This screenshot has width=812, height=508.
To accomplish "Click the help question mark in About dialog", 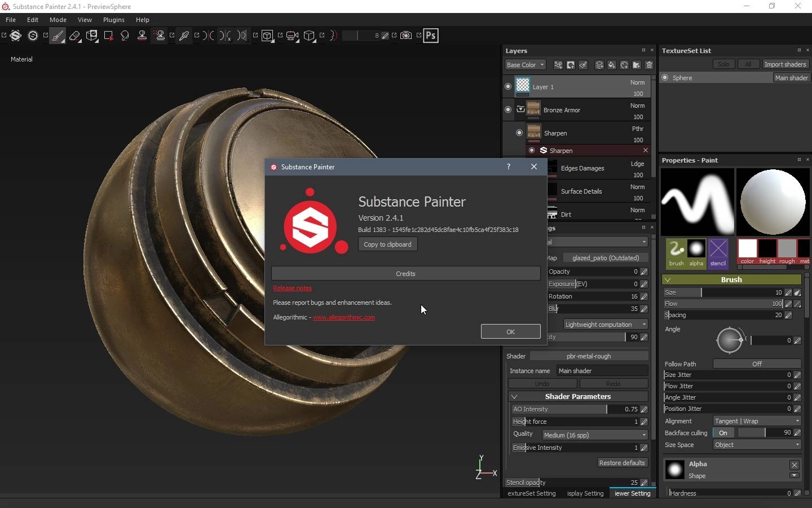I will (x=509, y=167).
